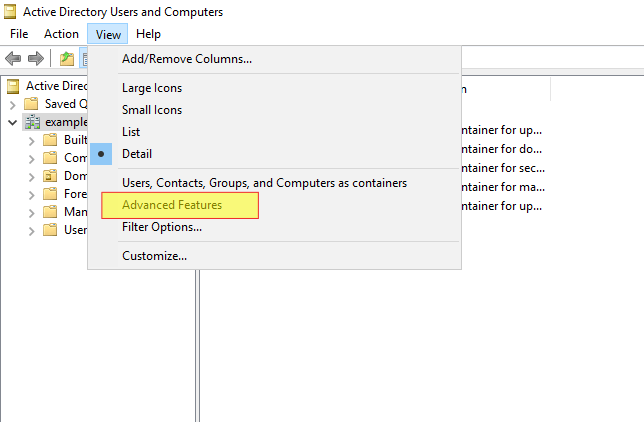Screen dimensions: 644x422
Task: Click the Forward arrow toolbar icon
Action: click(x=36, y=58)
